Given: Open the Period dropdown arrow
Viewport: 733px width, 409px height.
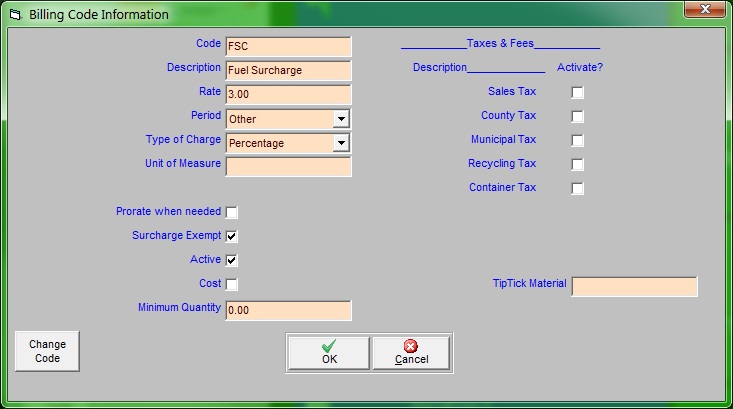Looking at the screenshot, I should (x=341, y=119).
